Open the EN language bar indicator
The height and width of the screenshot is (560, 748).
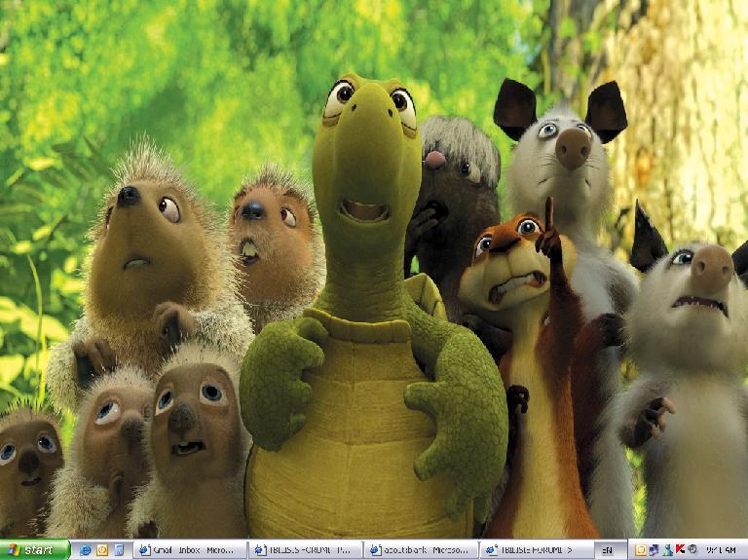click(607, 550)
